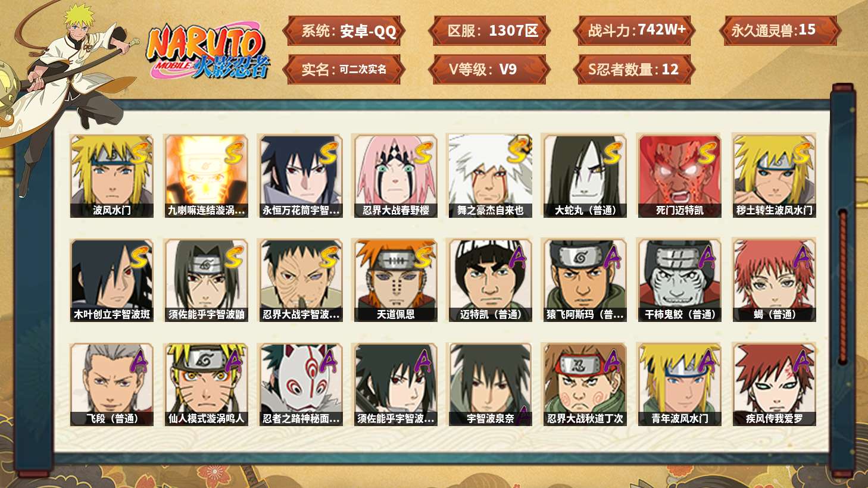This screenshot has height=488, width=868.
Task: Select the 大蛇丸（普通） portrait
Action: [585, 176]
